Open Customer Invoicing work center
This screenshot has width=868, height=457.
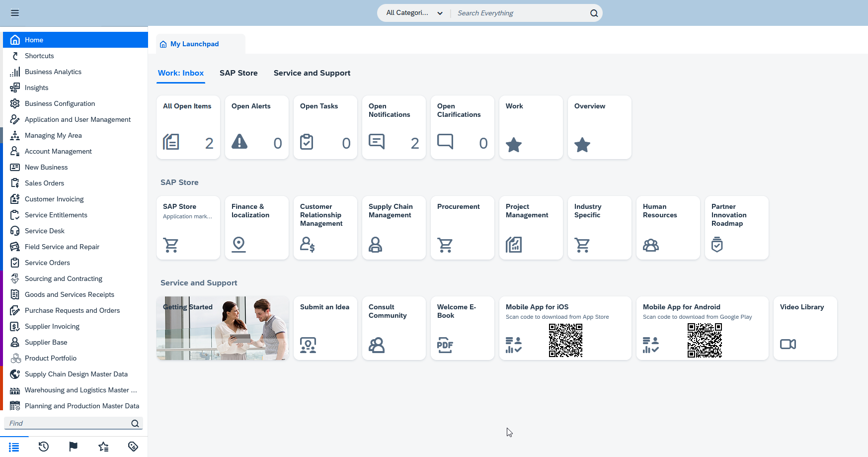[x=76, y=199]
